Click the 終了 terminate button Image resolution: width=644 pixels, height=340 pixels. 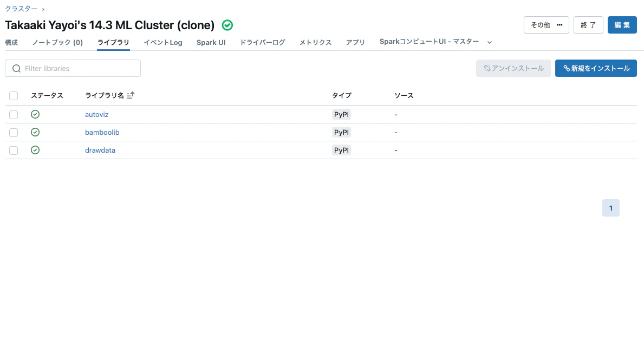pos(588,25)
